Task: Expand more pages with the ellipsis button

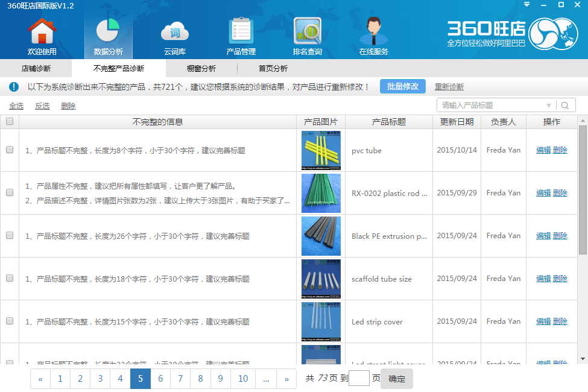Action: [266, 379]
